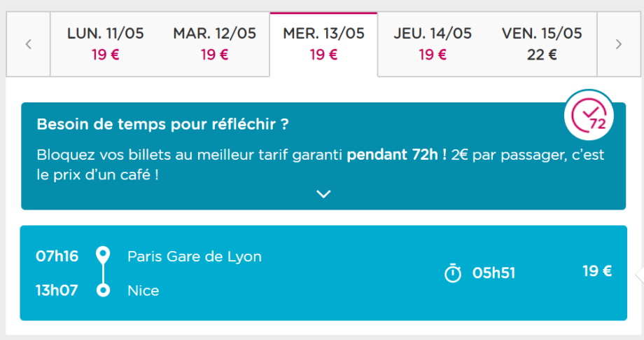Select the LUN. 11/05 date tab

[x=105, y=43]
